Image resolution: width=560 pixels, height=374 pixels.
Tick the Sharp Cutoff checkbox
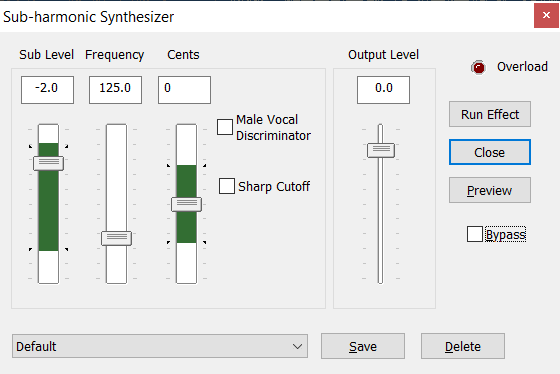click(227, 186)
